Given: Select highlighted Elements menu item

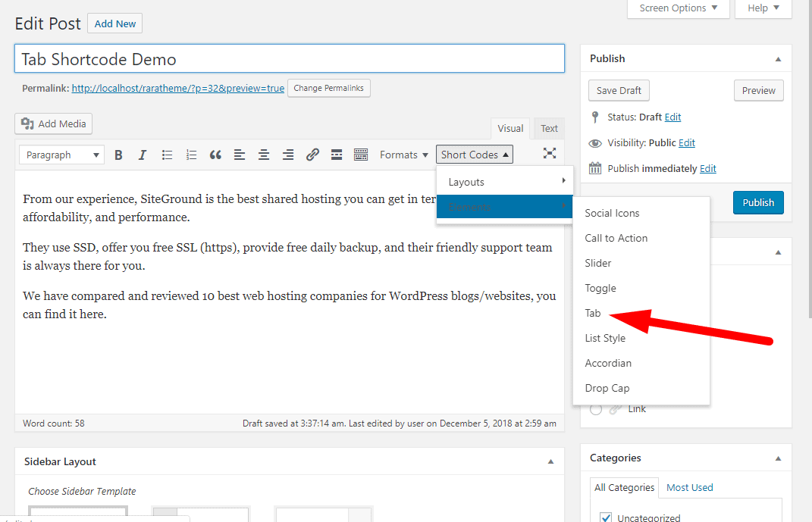Looking at the screenshot, I should [505, 207].
